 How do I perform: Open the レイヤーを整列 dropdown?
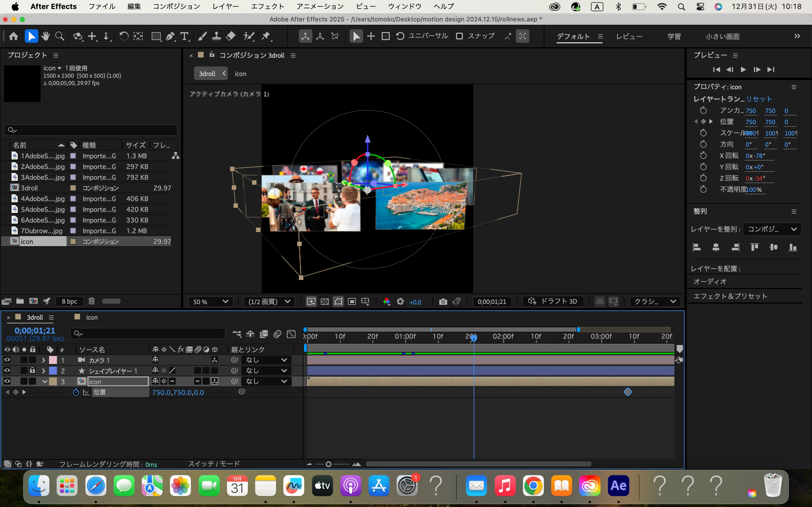tap(772, 229)
